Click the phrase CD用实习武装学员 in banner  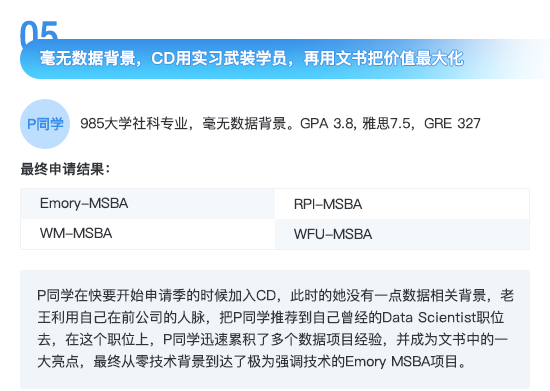pos(219,58)
